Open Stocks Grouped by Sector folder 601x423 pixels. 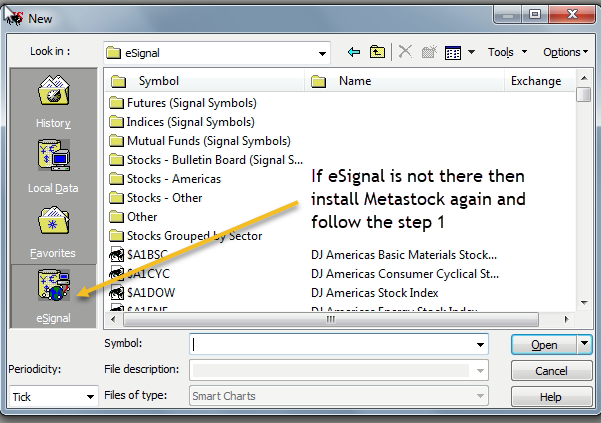[x=186, y=236]
